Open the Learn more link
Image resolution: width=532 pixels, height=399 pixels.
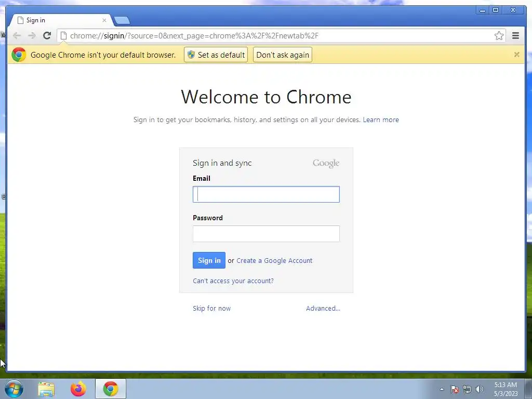[381, 120]
